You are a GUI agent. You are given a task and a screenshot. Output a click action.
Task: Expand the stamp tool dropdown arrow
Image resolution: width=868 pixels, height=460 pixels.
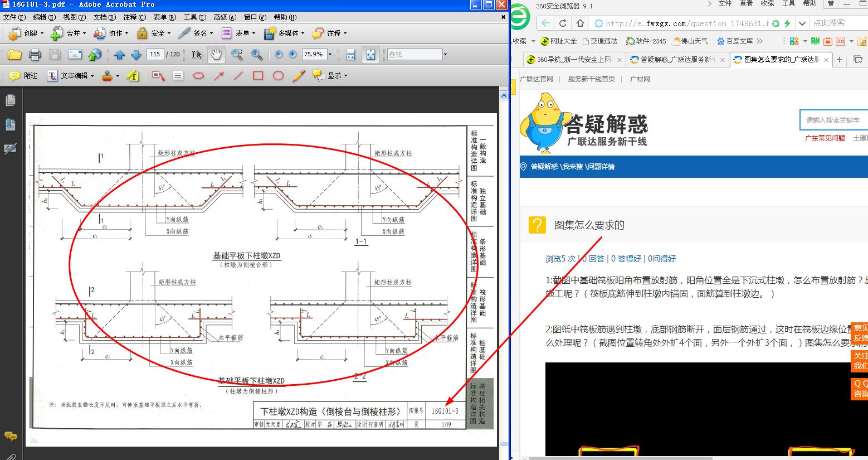(118, 76)
